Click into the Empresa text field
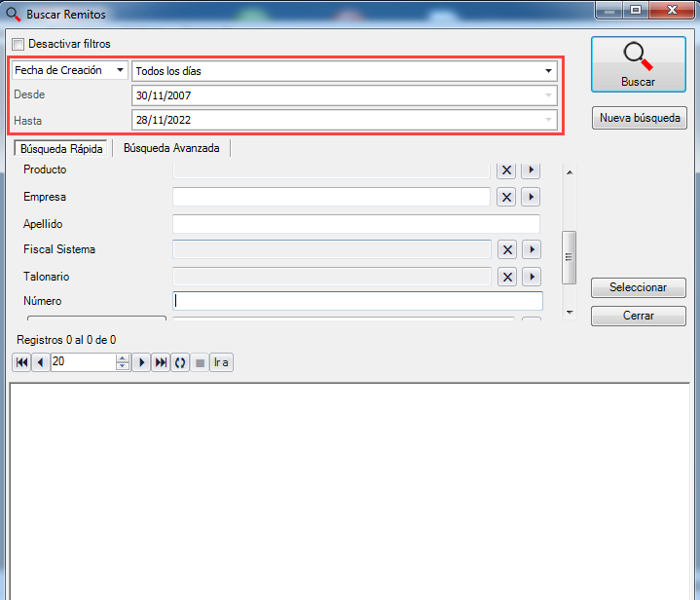This screenshot has height=600, width=700. (331, 197)
